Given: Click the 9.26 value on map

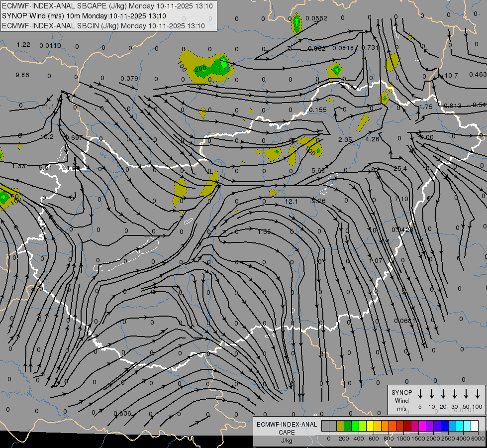Looking at the screenshot, I should coord(319,201).
